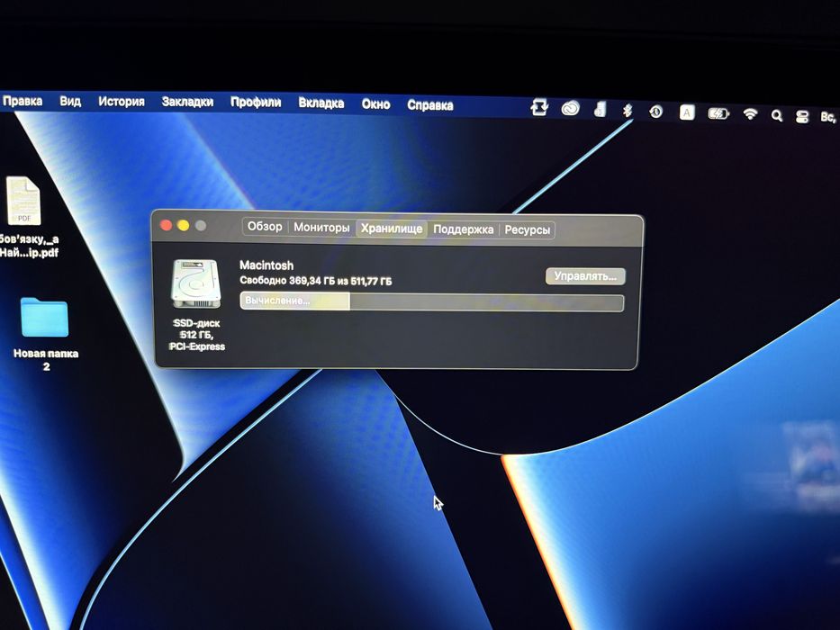Open the Вид menu
Viewport: 840px width, 630px height.
70,101
